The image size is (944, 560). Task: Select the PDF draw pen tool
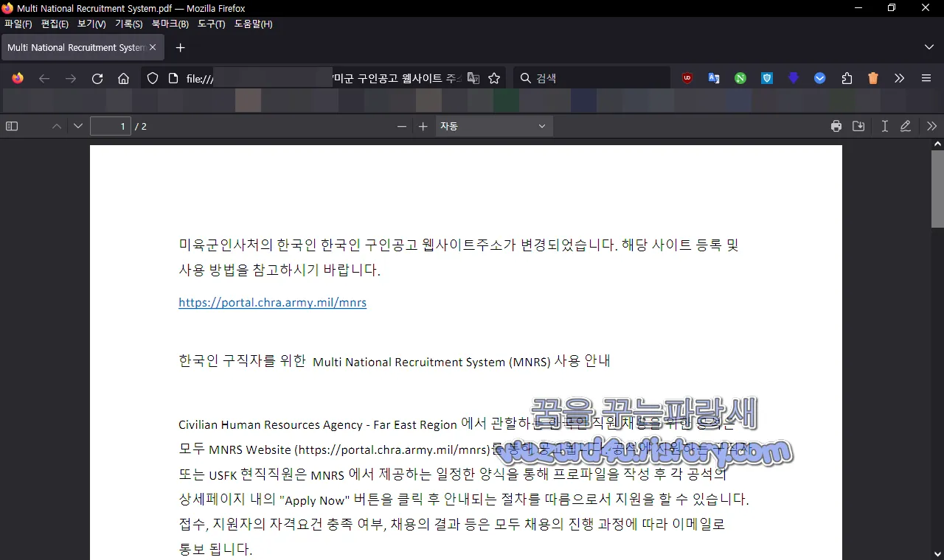tap(906, 126)
